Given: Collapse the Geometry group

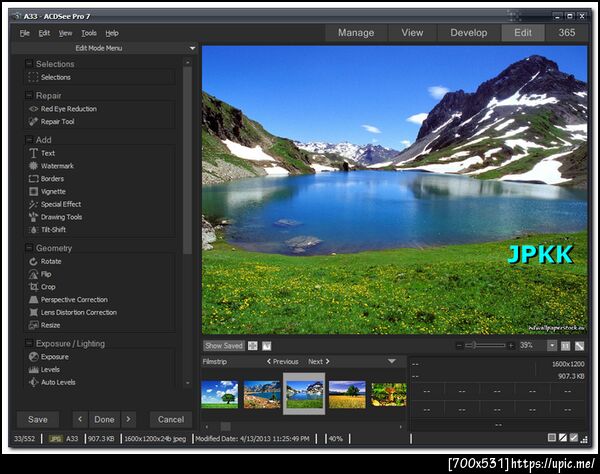Looking at the screenshot, I should tap(29, 248).
